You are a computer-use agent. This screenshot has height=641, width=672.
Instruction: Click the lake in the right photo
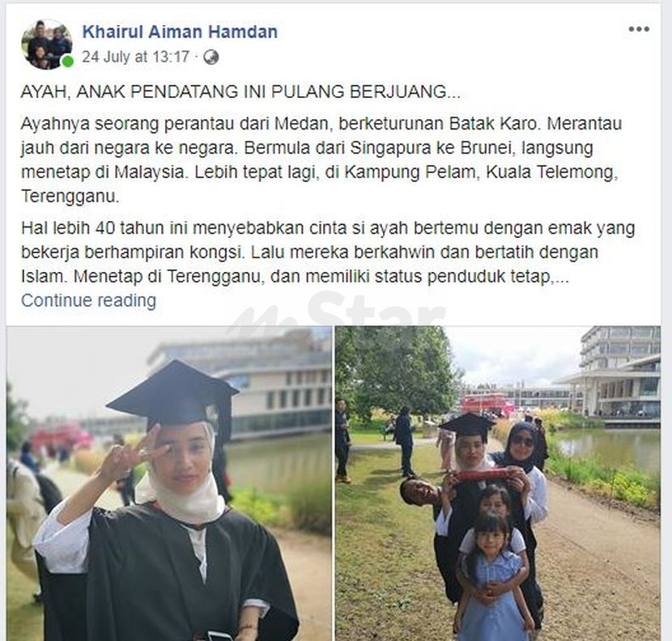(610, 448)
